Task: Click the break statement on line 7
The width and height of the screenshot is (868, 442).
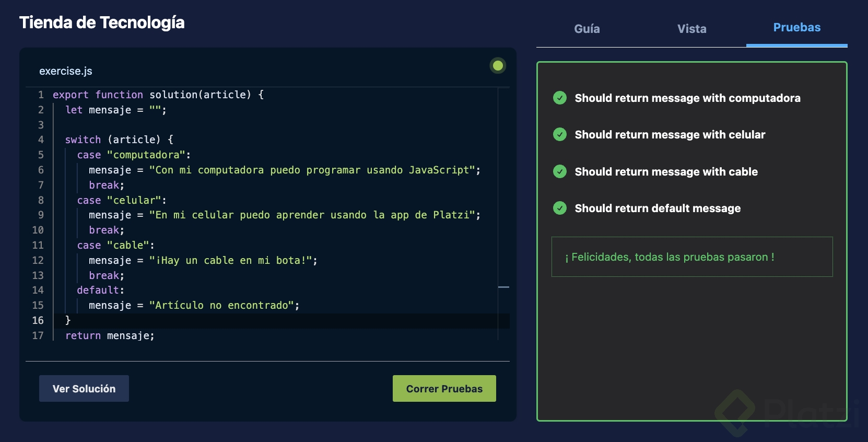Action: [x=107, y=185]
